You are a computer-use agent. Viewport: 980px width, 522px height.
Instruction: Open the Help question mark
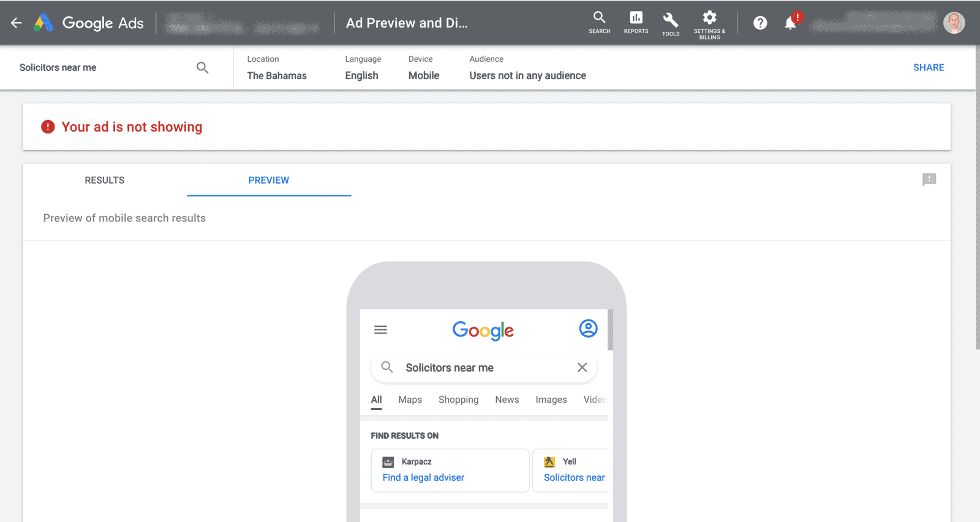pyautogui.click(x=760, y=23)
